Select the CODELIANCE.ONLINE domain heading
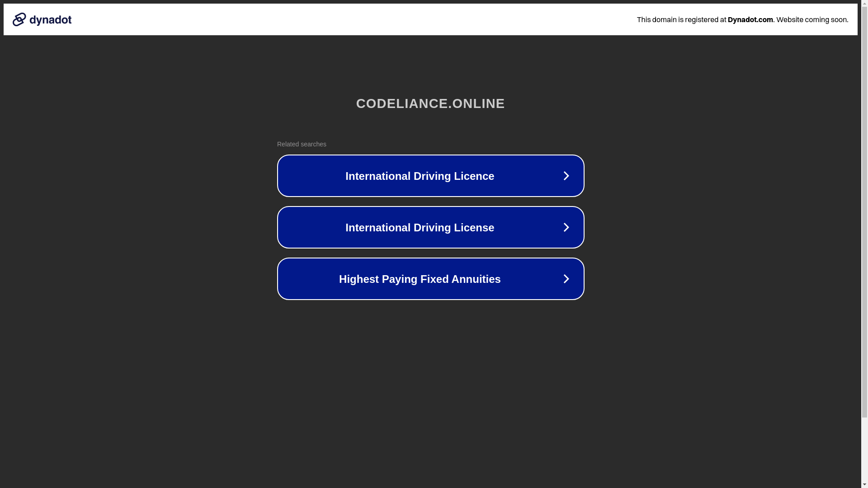This screenshot has width=868, height=488. coord(430,103)
